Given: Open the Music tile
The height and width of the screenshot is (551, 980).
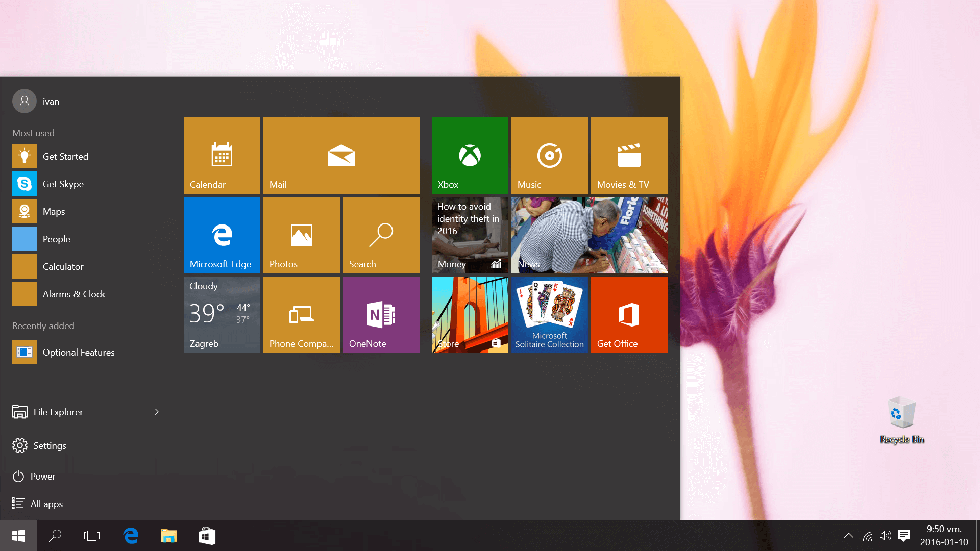Looking at the screenshot, I should pyautogui.click(x=549, y=156).
